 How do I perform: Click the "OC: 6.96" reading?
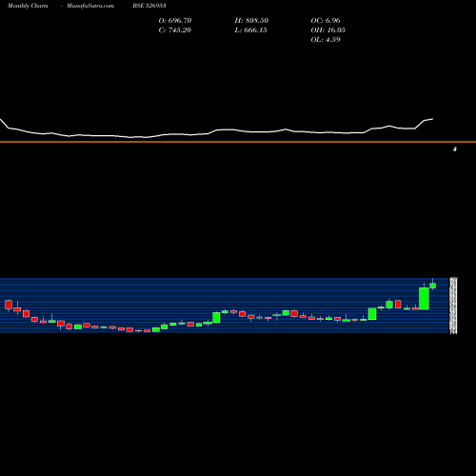pyautogui.click(x=326, y=20)
